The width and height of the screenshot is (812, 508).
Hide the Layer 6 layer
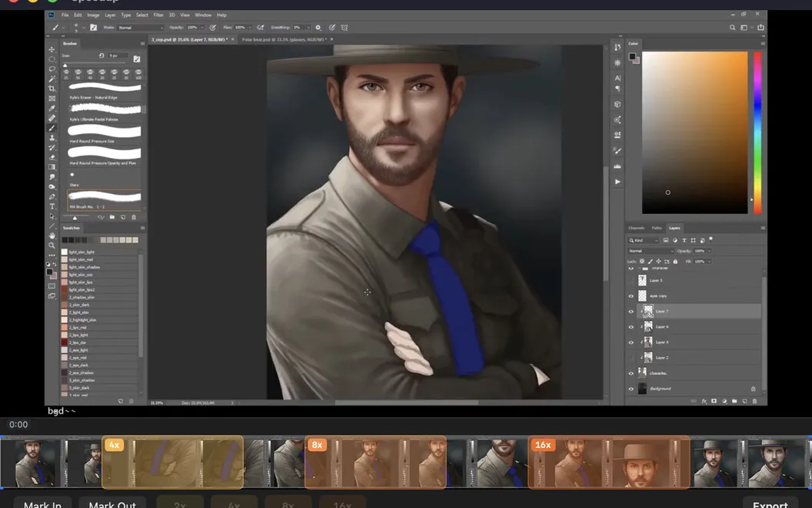(631, 327)
